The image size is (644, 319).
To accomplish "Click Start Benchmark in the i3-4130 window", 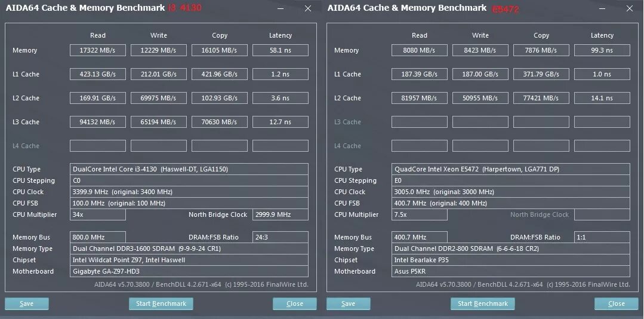I will pyautogui.click(x=161, y=304).
